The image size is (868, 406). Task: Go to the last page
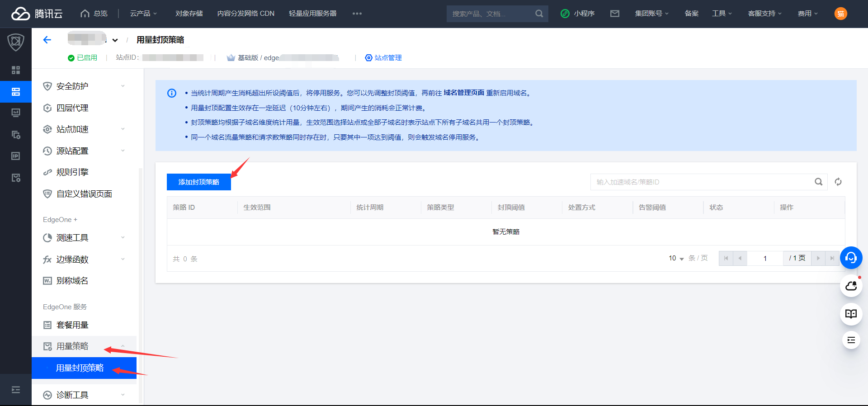(832, 258)
